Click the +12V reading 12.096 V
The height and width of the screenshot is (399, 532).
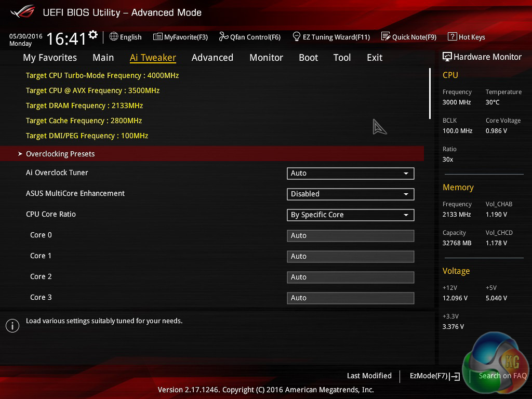pyautogui.click(x=455, y=298)
